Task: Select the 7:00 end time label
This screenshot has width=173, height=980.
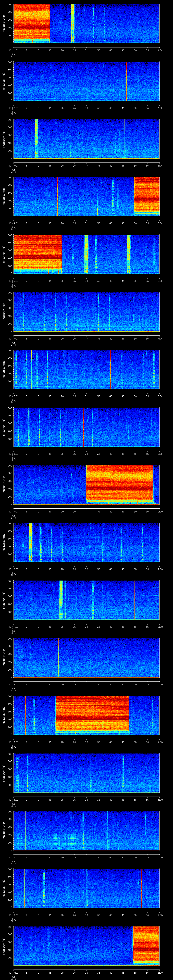Action: pyautogui.click(x=160, y=339)
